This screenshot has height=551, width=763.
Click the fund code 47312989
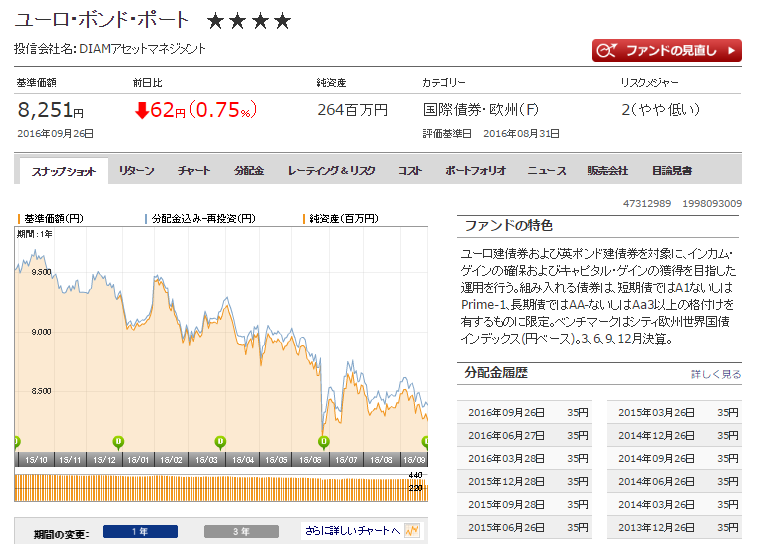point(647,203)
